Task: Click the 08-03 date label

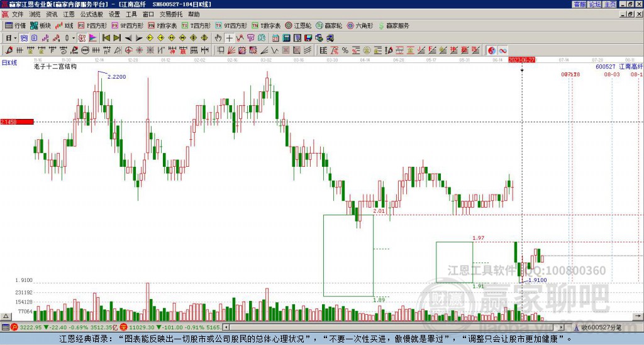Action: pos(611,74)
